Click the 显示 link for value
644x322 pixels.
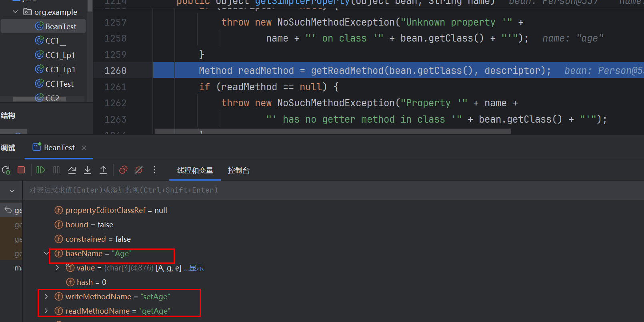coord(194,268)
